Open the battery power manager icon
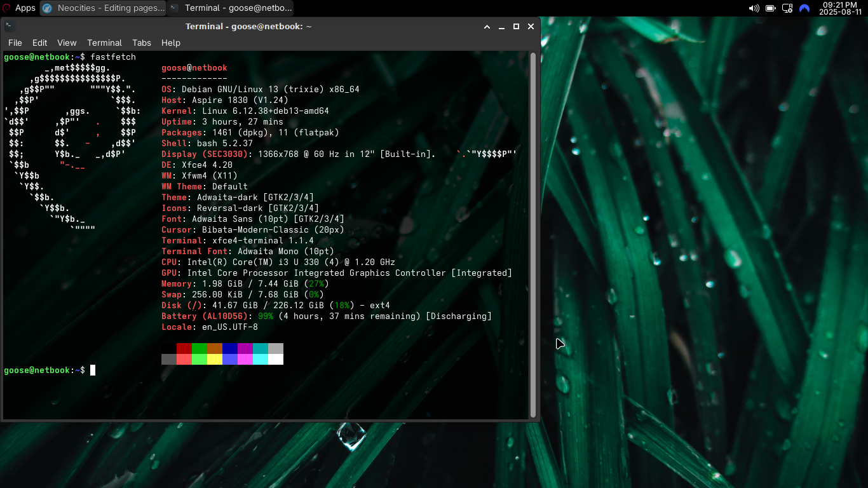 (770, 8)
